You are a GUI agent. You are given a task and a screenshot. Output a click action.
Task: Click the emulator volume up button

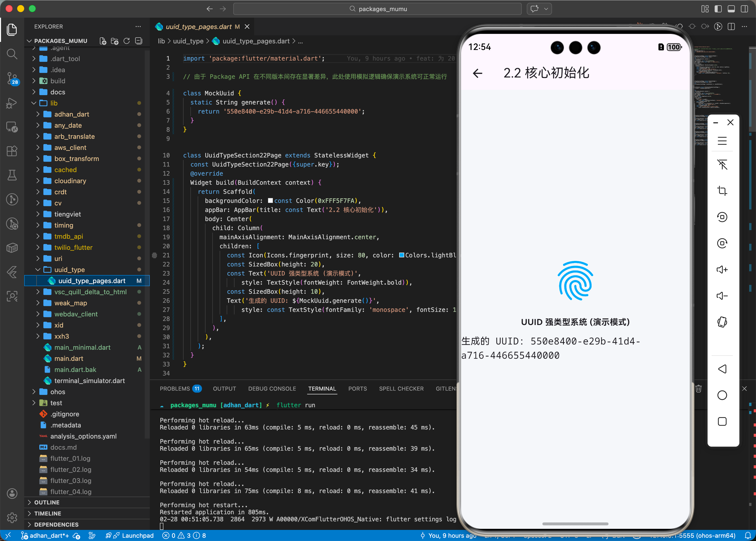pos(722,269)
